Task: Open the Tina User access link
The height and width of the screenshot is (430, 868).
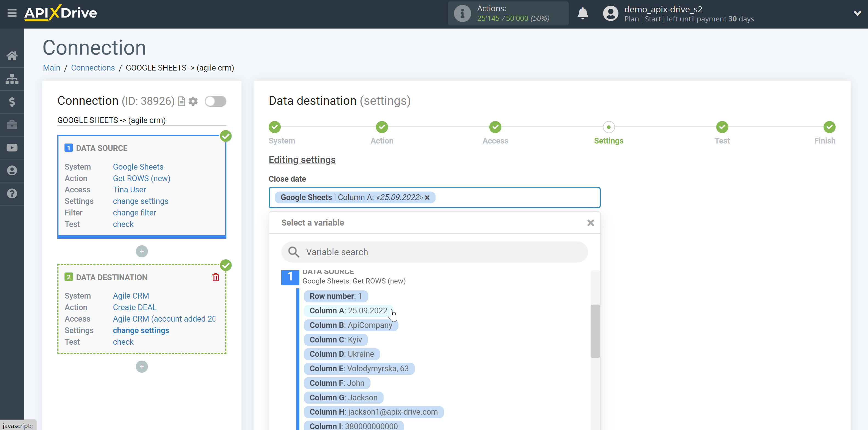Action: [130, 190]
